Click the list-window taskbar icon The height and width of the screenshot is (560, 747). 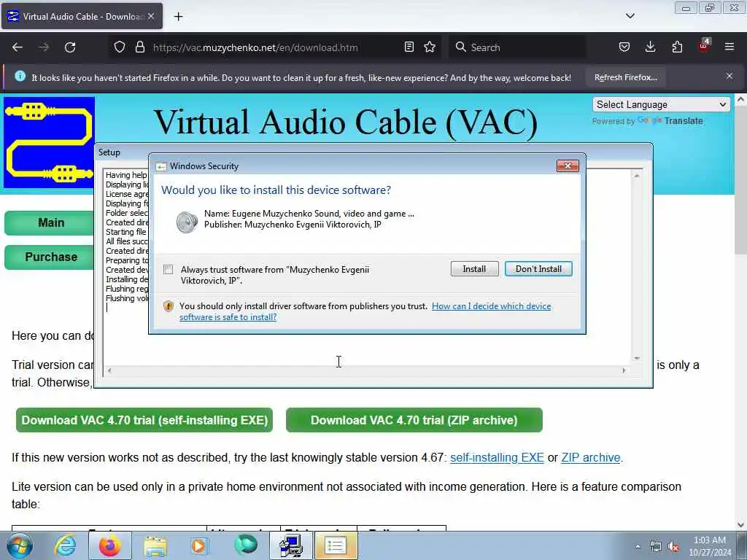(336, 545)
